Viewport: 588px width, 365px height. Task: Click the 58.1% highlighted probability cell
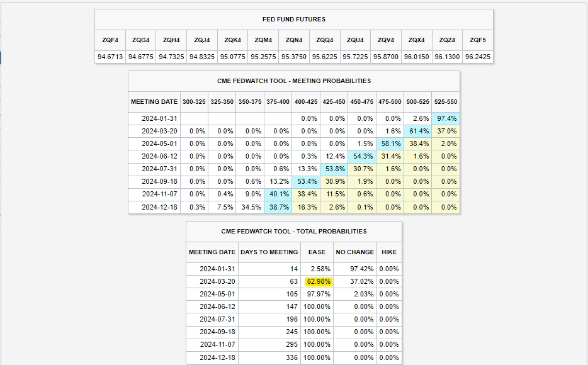(390, 143)
